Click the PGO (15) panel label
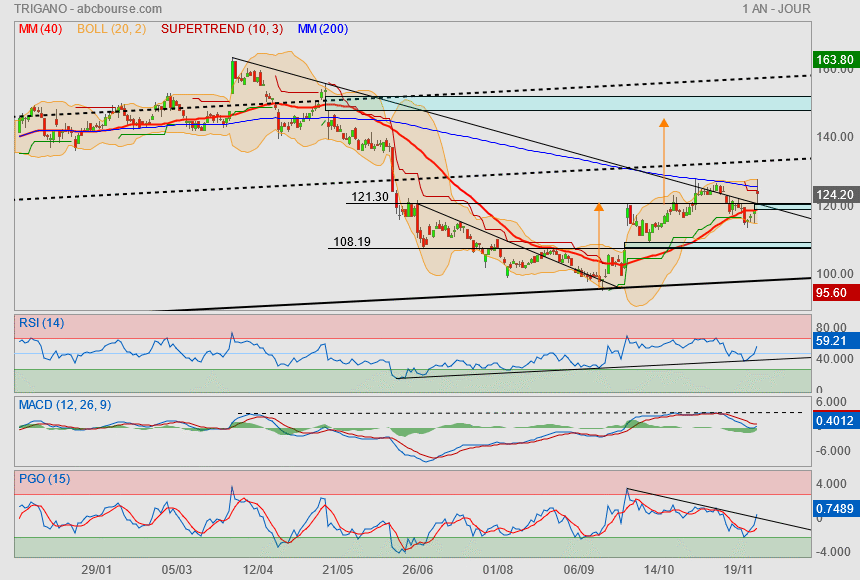 pos(44,478)
